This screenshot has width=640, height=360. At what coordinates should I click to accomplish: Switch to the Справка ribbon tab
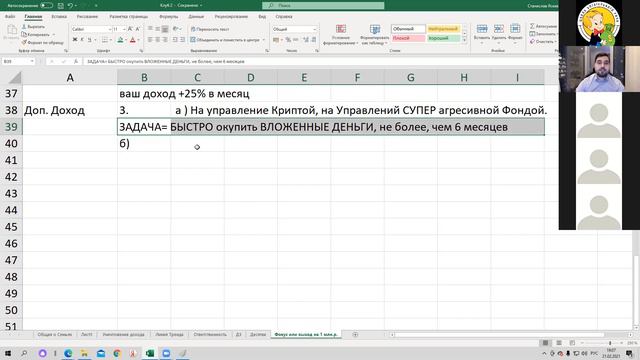coord(284,17)
